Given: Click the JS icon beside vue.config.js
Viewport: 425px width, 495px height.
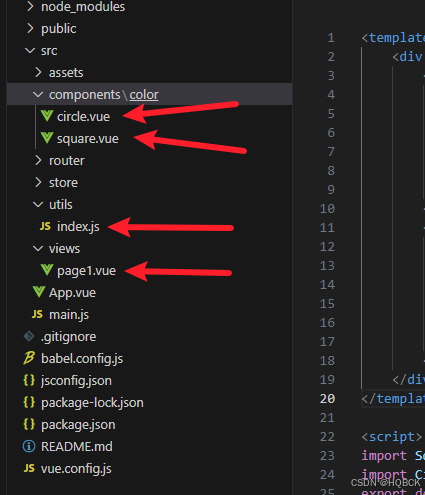Looking at the screenshot, I should click(x=29, y=468).
